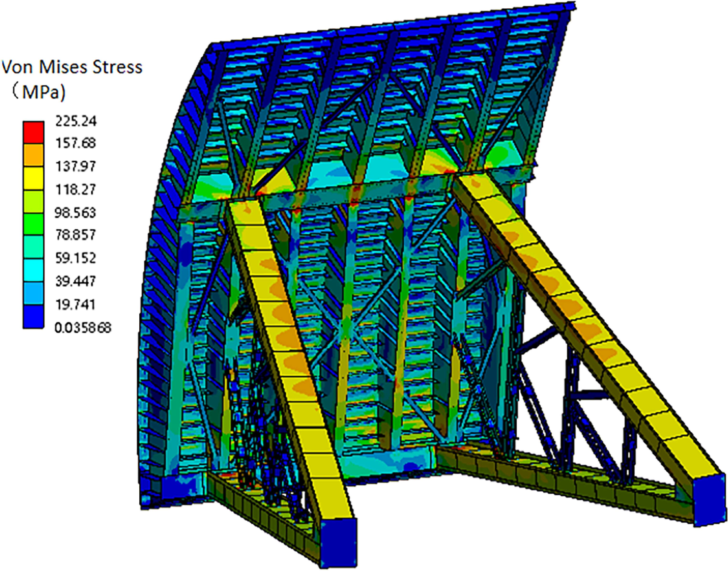
Task: Click the red band in stress legend
Action: click(33, 132)
